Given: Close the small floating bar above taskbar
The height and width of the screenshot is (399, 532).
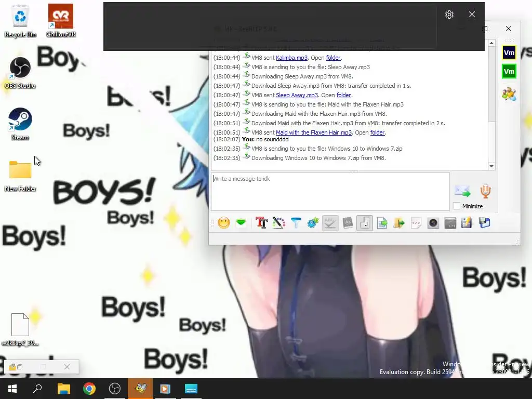Looking at the screenshot, I should 67,367.
